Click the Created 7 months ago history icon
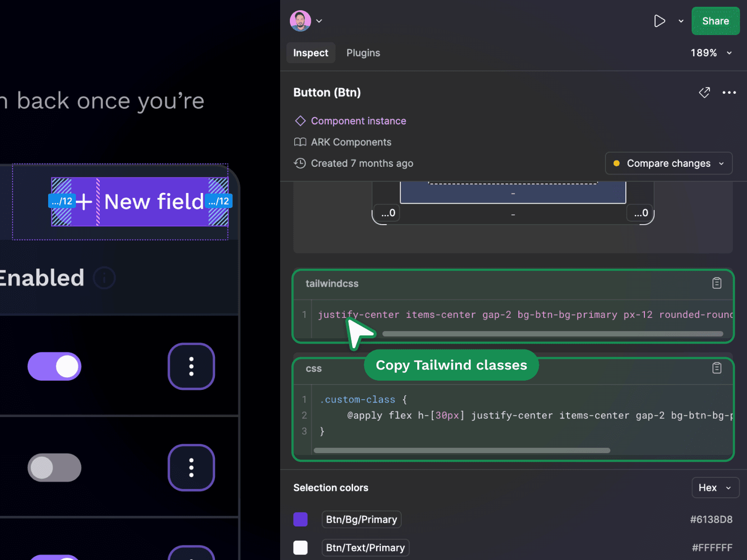The image size is (747, 560). click(300, 163)
